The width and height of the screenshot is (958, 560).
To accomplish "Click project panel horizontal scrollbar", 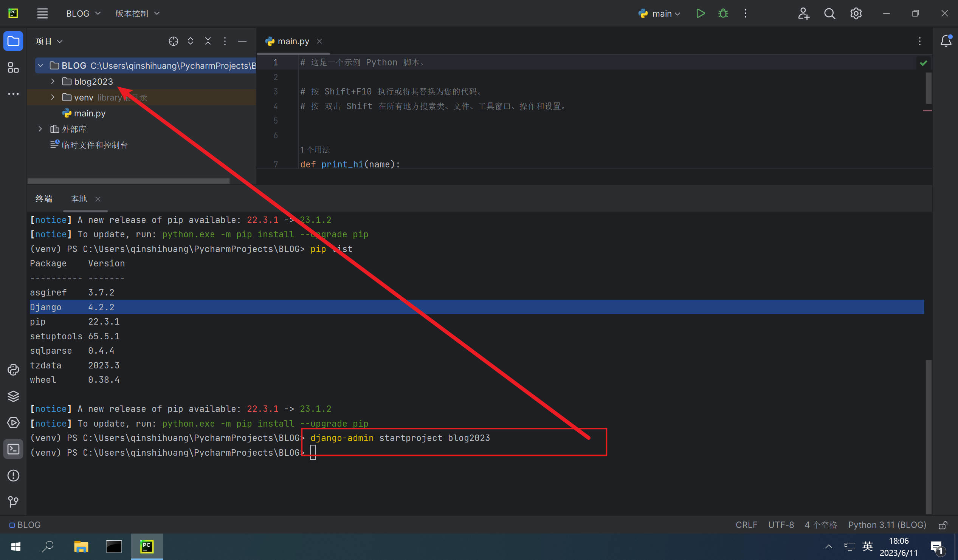I will click(x=129, y=181).
